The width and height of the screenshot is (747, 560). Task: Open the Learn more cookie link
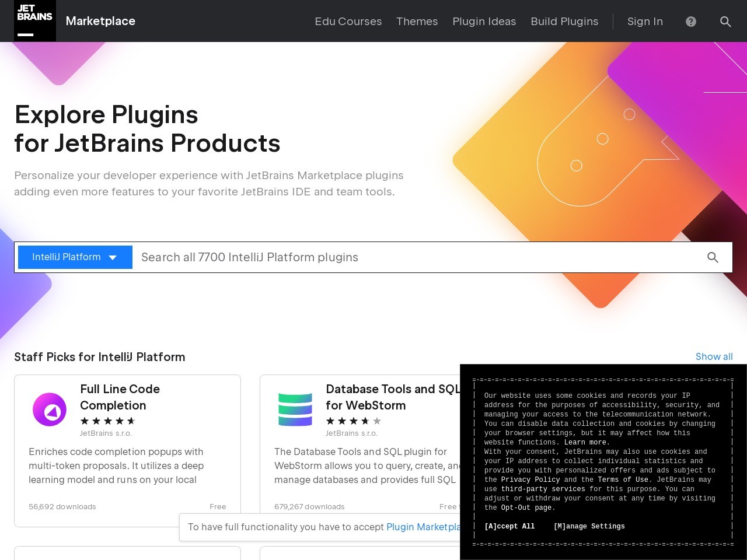[587, 442]
